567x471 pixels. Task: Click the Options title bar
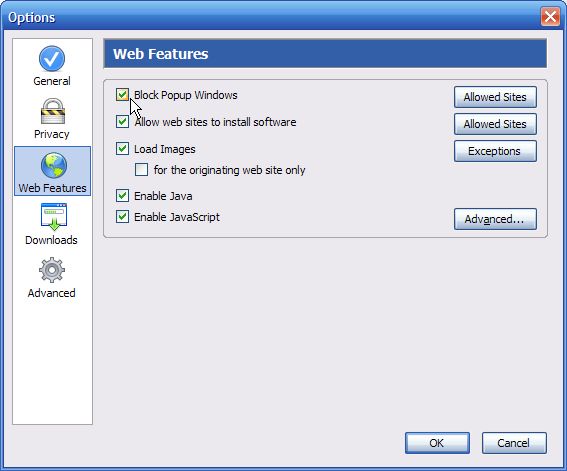point(271,17)
